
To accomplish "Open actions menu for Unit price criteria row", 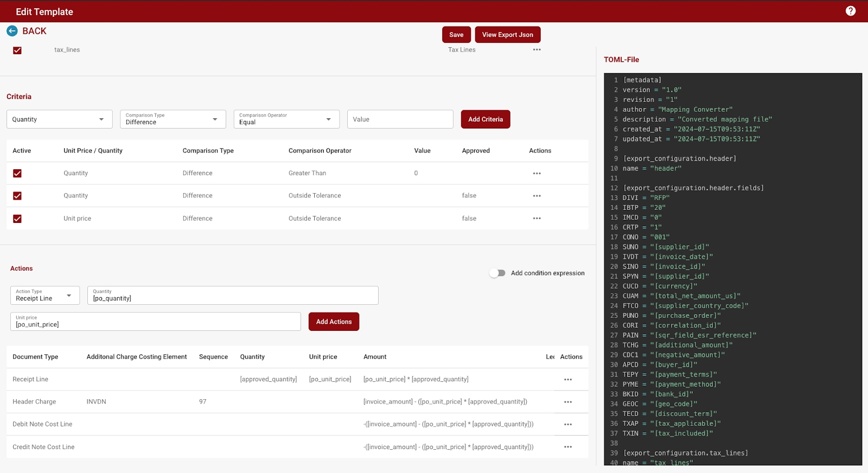I will coord(537,219).
